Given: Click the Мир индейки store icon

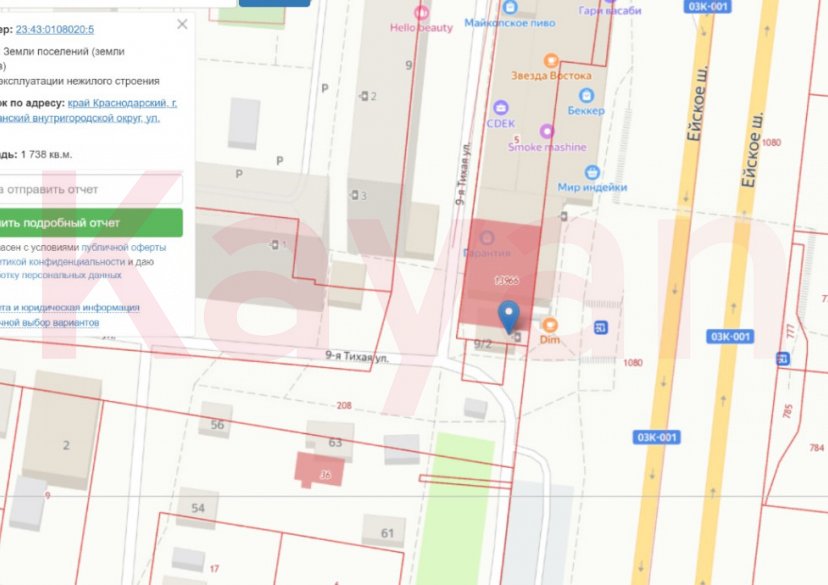Looking at the screenshot, I should pyautogui.click(x=592, y=172).
